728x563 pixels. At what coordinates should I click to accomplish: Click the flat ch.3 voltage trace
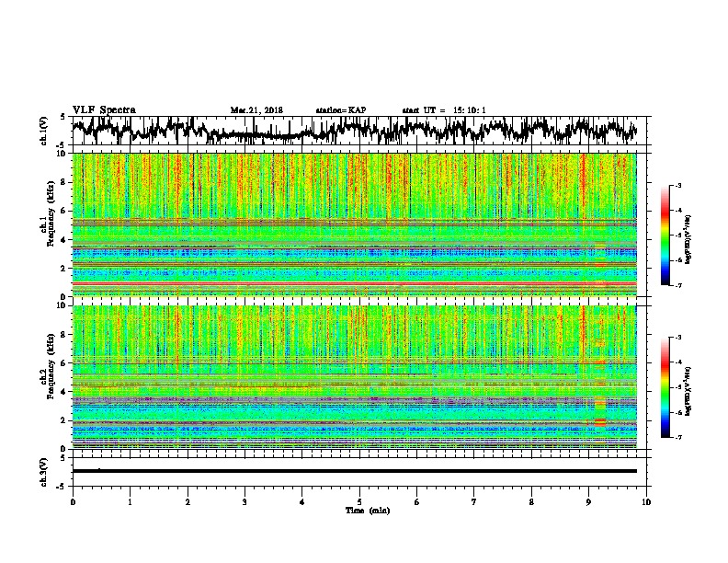(x=354, y=471)
